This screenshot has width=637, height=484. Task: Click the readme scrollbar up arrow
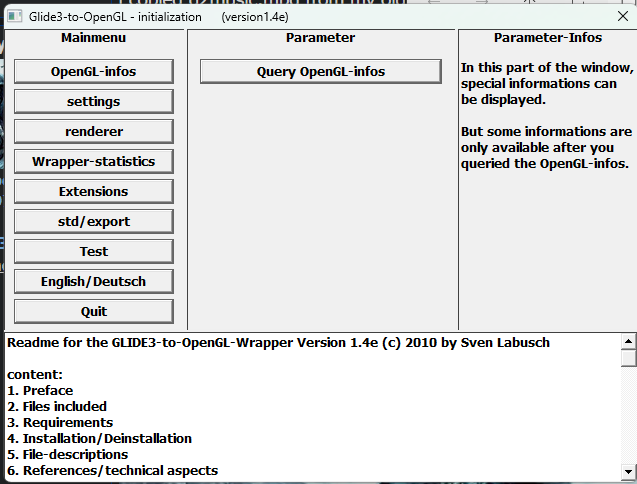coord(628,342)
